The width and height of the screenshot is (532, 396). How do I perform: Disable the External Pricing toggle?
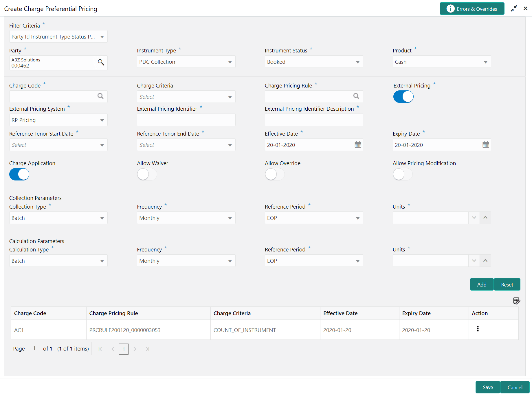pyautogui.click(x=403, y=97)
